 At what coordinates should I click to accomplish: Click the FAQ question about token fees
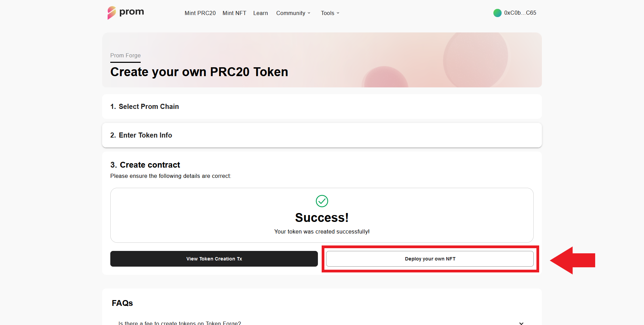click(x=180, y=323)
